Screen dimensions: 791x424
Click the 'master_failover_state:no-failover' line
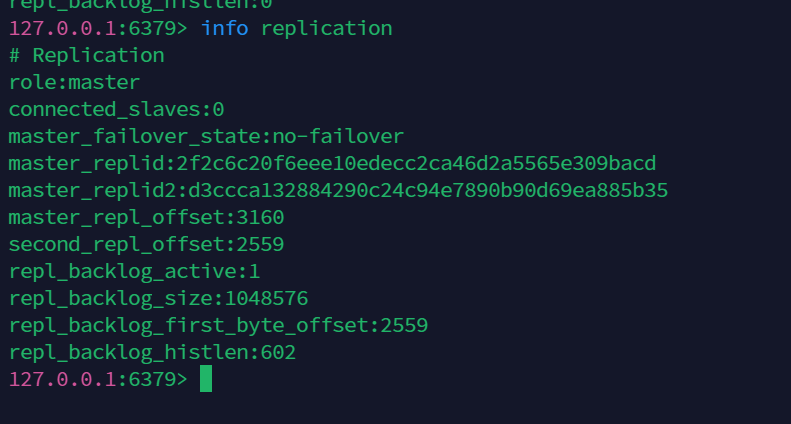click(x=206, y=136)
